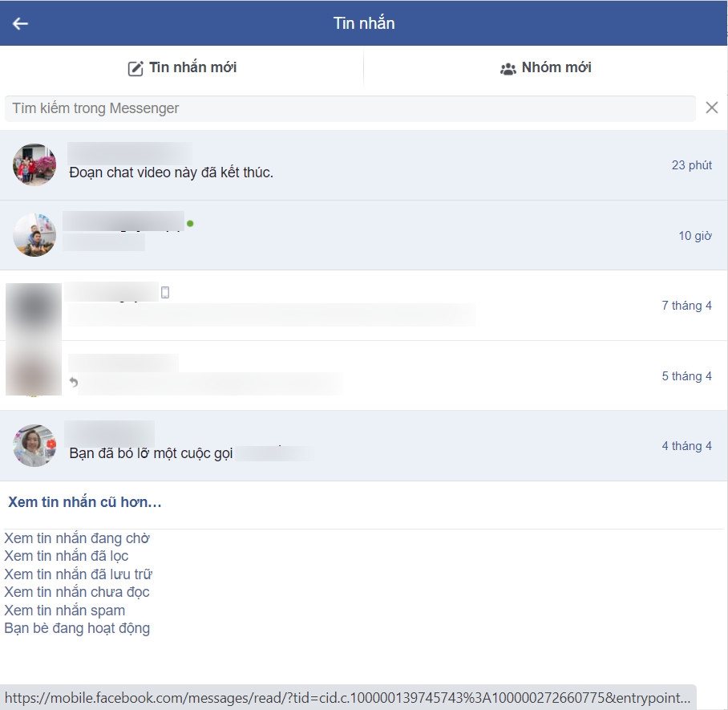Open the first conversation's profile avatar
The image size is (728, 710).
(34, 164)
